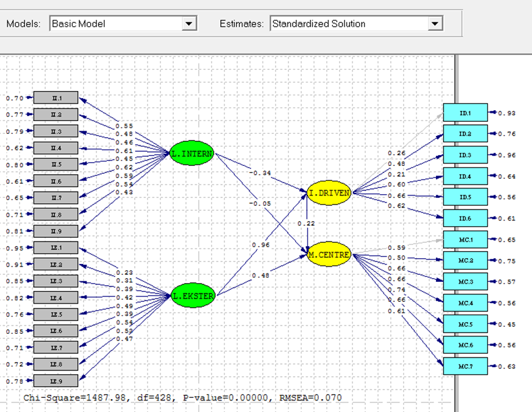
Task: Select the IE.2 observed variable box
Action: click(56, 264)
